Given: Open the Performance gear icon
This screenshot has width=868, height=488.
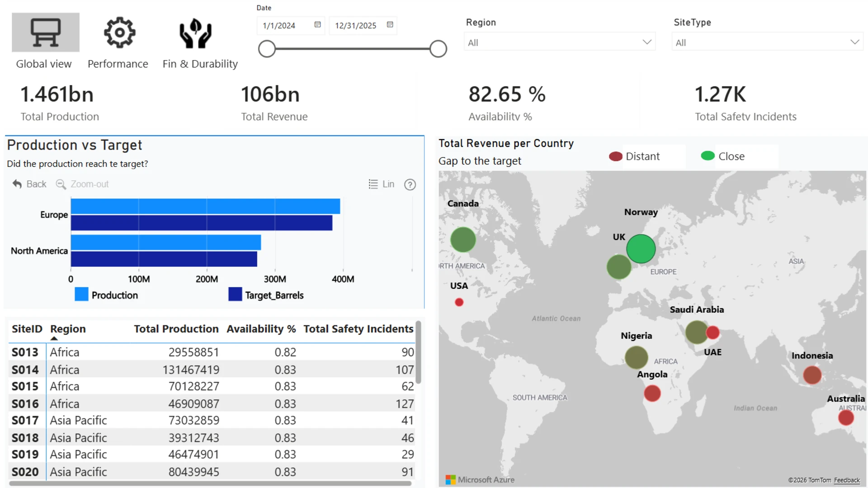Looking at the screenshot, I should click(119, 33).
